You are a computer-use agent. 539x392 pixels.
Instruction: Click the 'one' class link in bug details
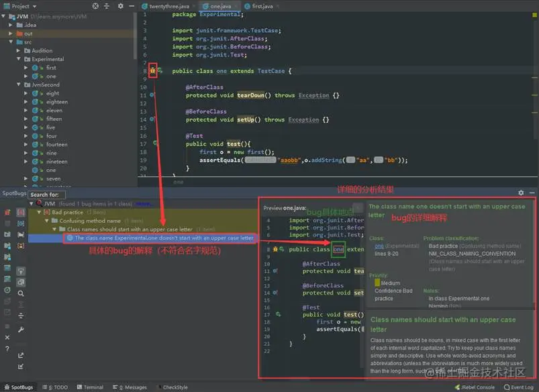(x=379, y=246)
